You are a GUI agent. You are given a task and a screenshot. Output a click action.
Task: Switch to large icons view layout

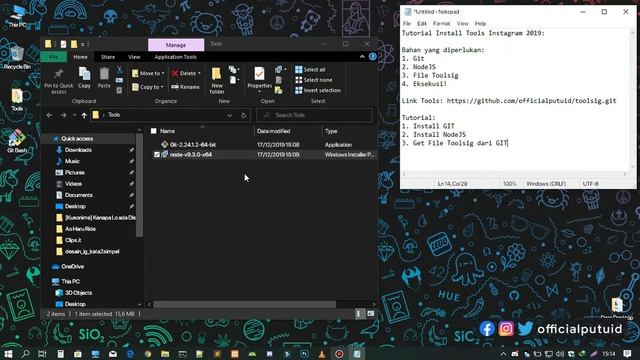click(x=370, y=313)
